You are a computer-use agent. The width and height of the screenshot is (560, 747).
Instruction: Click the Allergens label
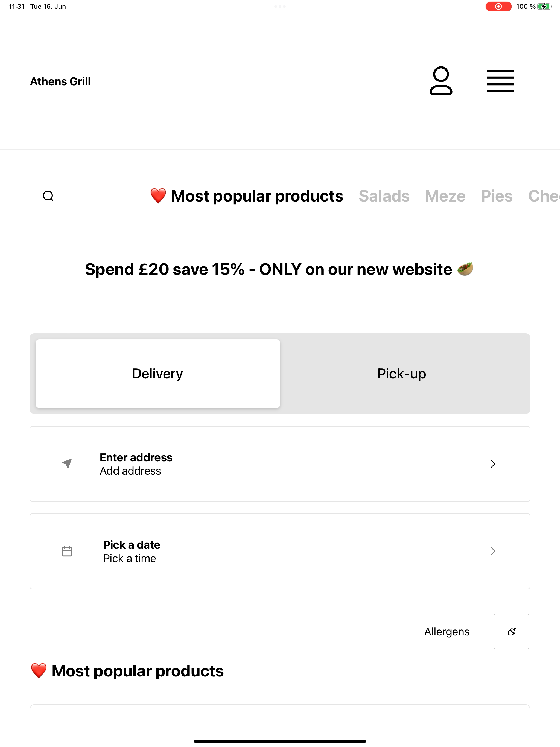pos(447,632)
